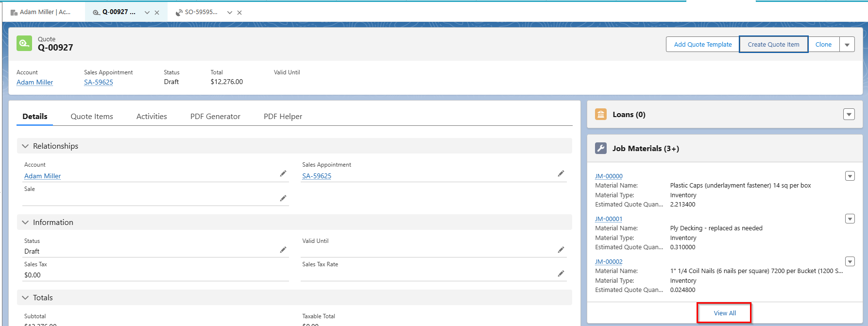Click the Ply Decking material name text
Viewport: 868px width, 326px height.
[x=716, y=228]
